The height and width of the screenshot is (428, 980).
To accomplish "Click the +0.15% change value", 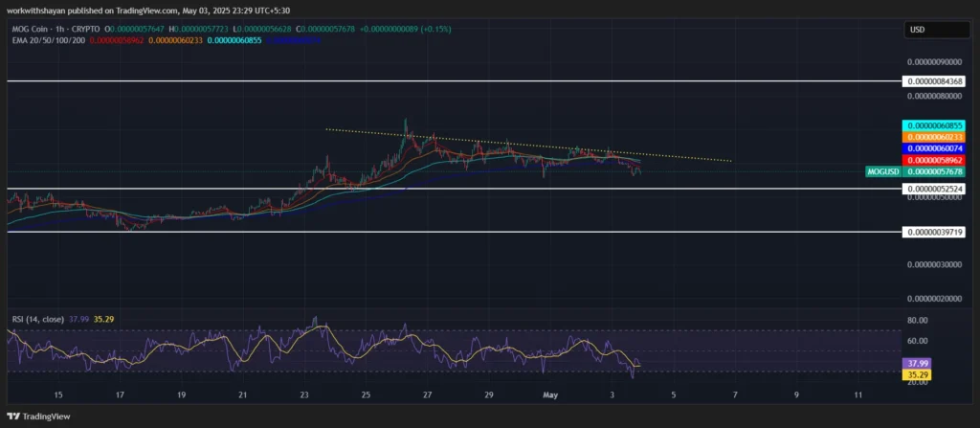I will click(437, 30).
